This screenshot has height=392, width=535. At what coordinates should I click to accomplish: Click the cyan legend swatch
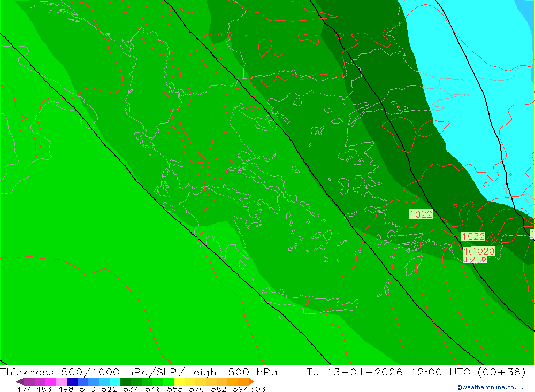point(115,381)
